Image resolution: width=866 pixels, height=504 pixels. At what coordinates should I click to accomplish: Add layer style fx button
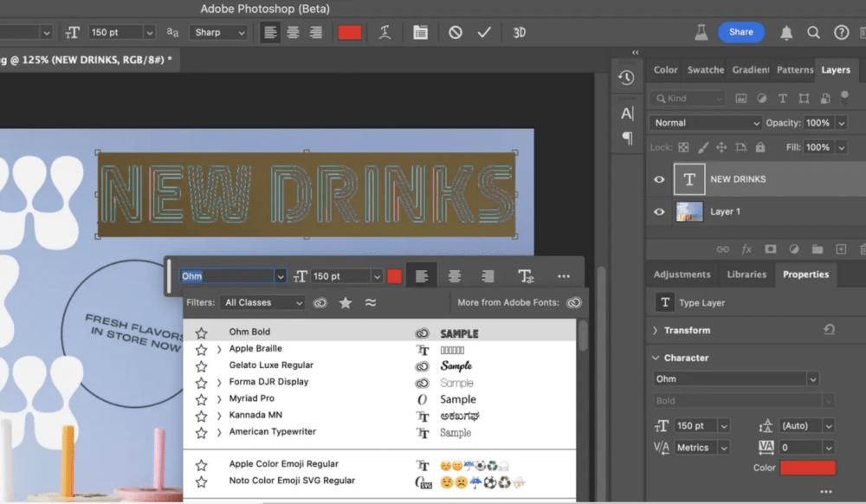click(746, 249)
